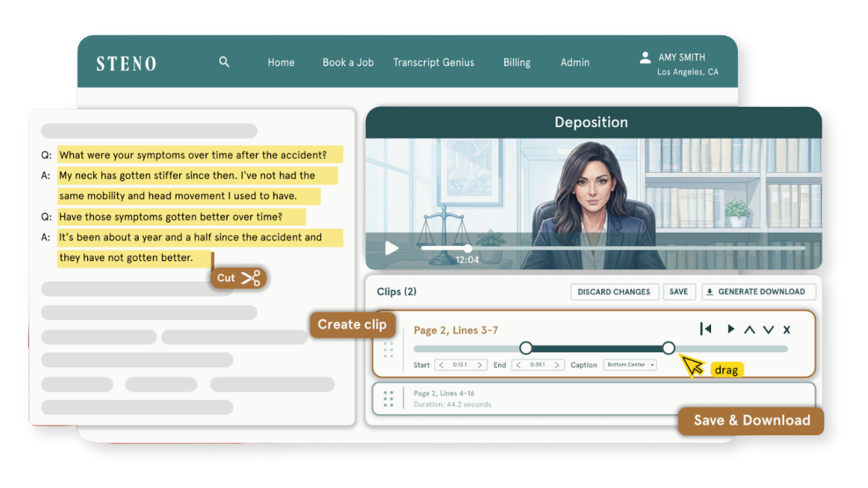Click the unplayed part of the video progress bar
868x488 pixels.
[638, 248]
